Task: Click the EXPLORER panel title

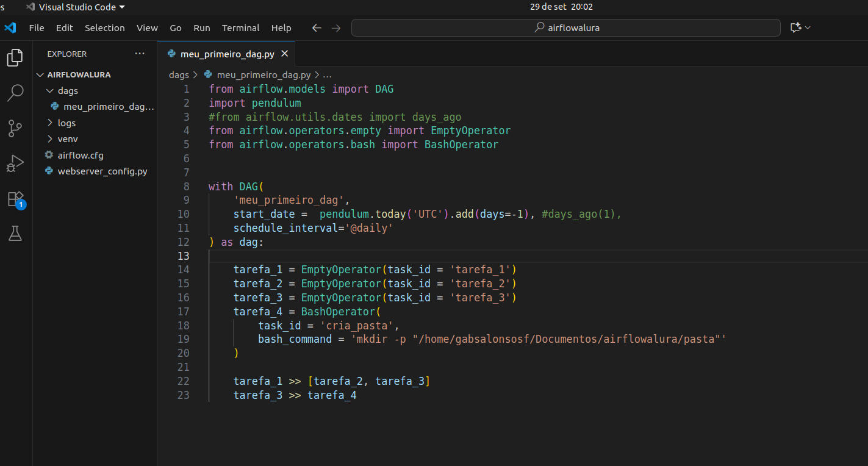Action: pos(67,54)
